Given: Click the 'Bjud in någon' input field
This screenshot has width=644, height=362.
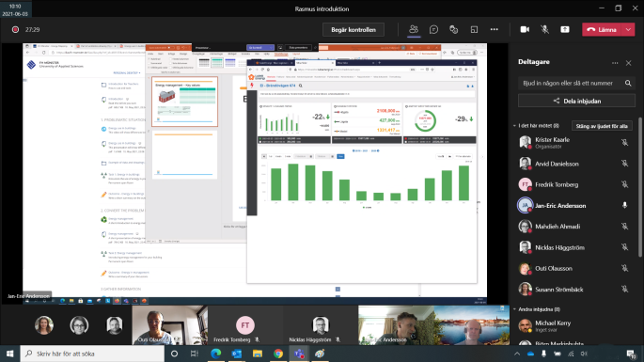Looking at the screenshot, I should [x=571, y=83].
